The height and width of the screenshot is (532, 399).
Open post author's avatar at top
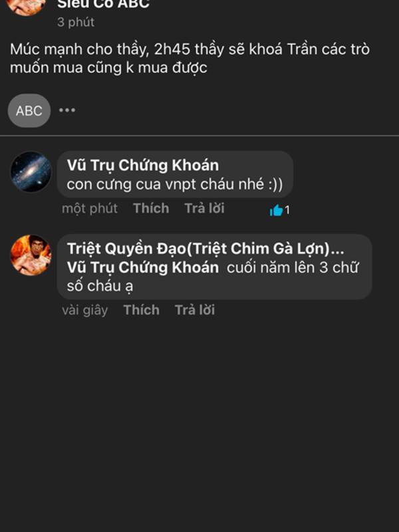click(x=26, y=6)
